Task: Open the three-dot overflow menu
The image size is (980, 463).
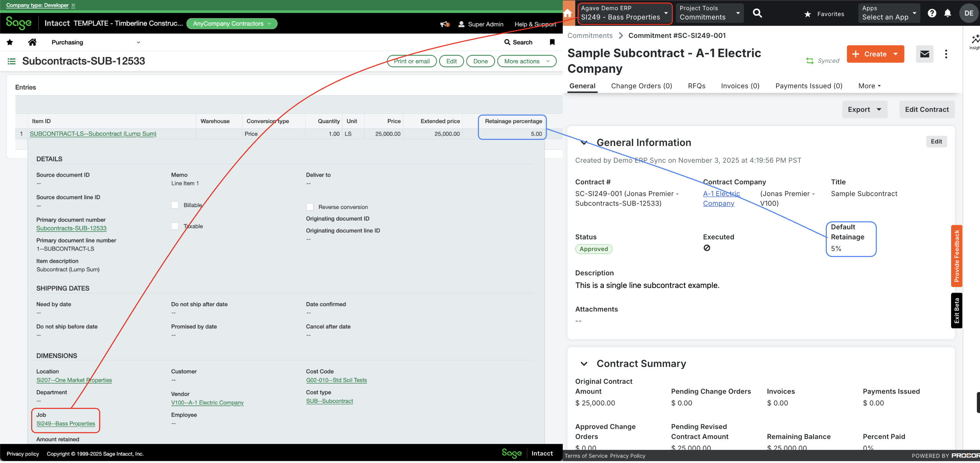Action: (946, 54)
